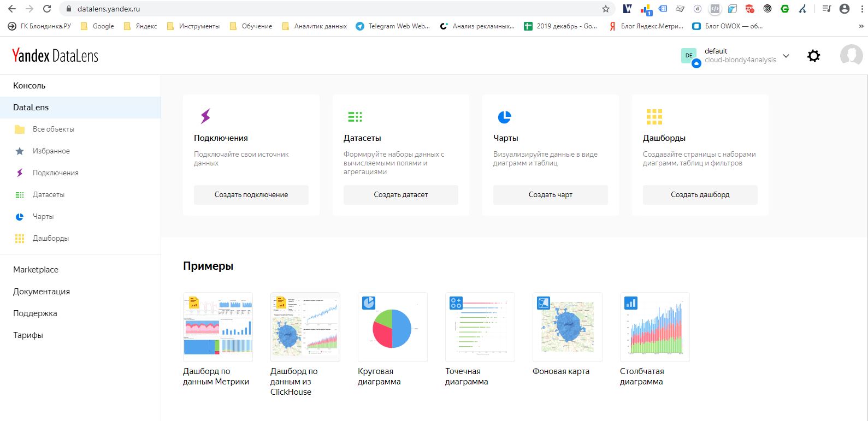Viewport: 868px width, 421px height.
Task: Open the Инструменты bookmarks folder
Action: tap(193, 26)
